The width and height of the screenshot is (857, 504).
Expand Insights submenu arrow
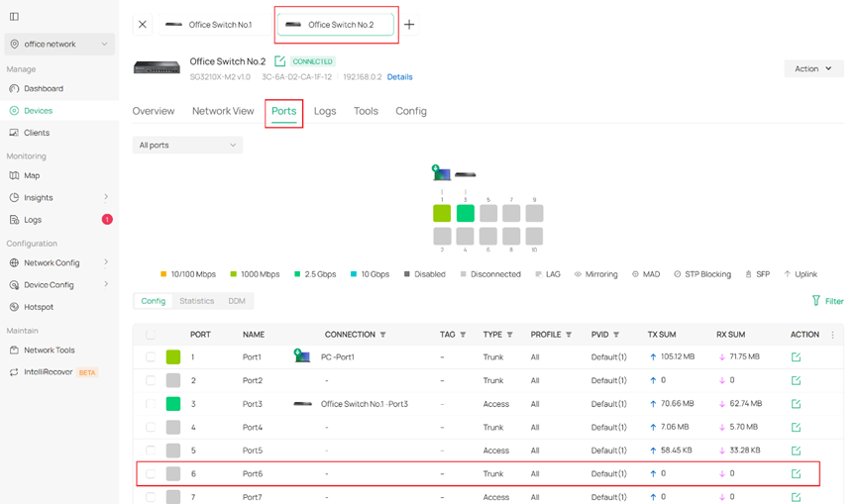coord(106,197)
